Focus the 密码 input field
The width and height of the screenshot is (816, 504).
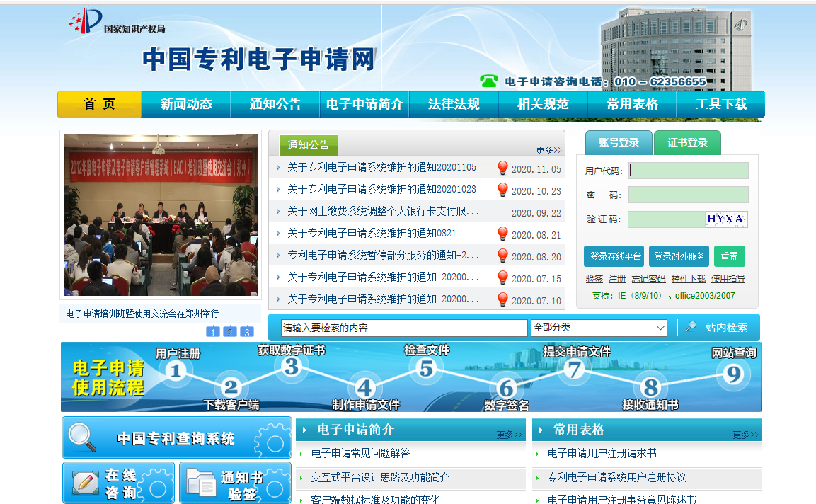[x=689, y=195]
